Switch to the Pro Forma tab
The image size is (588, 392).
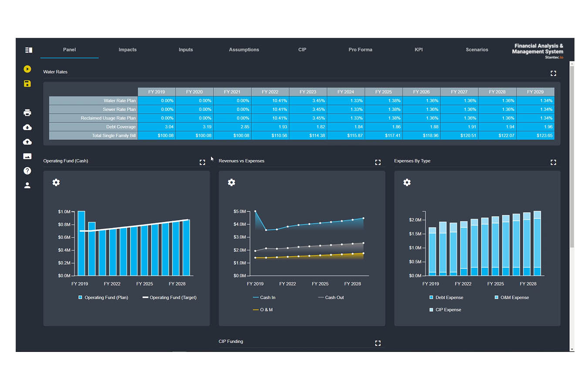click(x=360, y=50)
